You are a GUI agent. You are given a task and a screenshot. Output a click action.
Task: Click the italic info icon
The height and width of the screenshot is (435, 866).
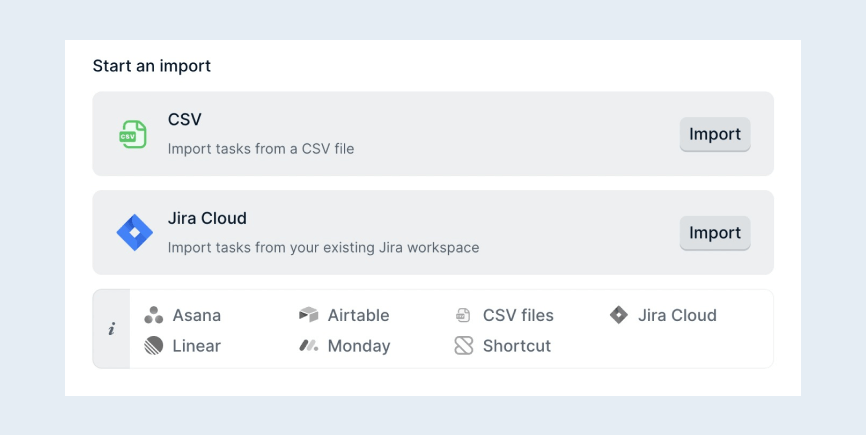[112, 329]
